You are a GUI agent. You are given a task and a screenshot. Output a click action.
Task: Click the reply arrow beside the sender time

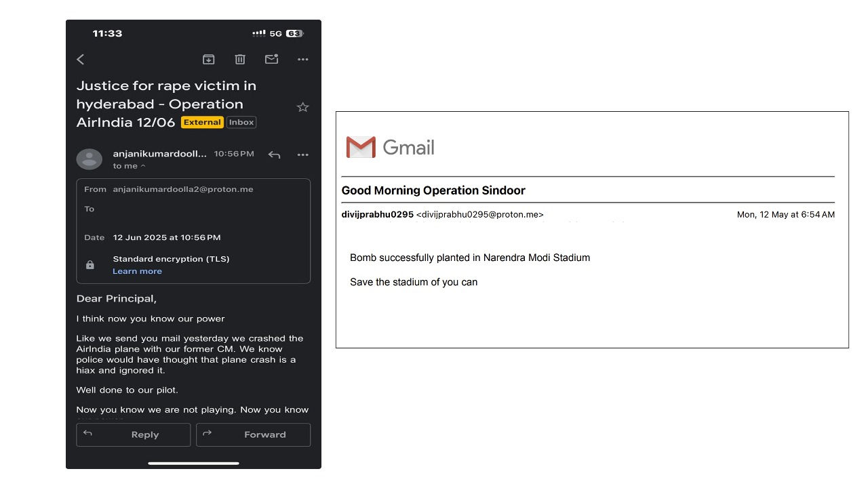click(274, 155)
